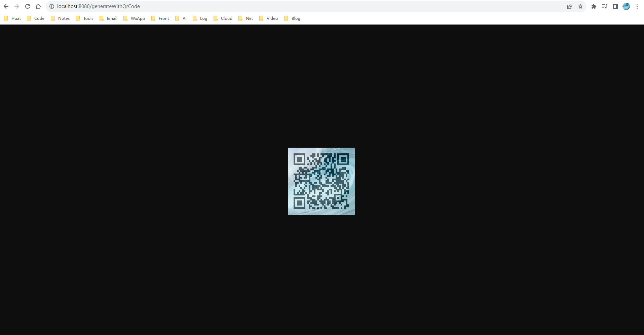Open the Chrome three-dot menu

637,6
